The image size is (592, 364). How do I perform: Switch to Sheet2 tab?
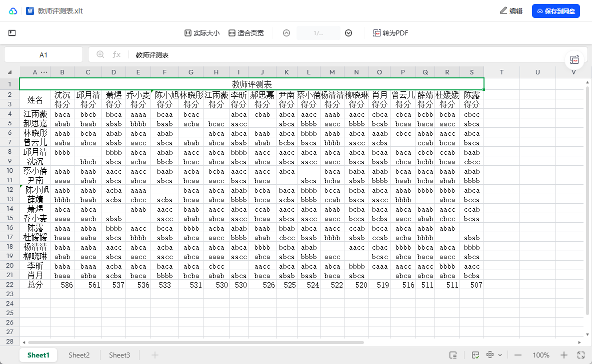(x=79, y=355)
